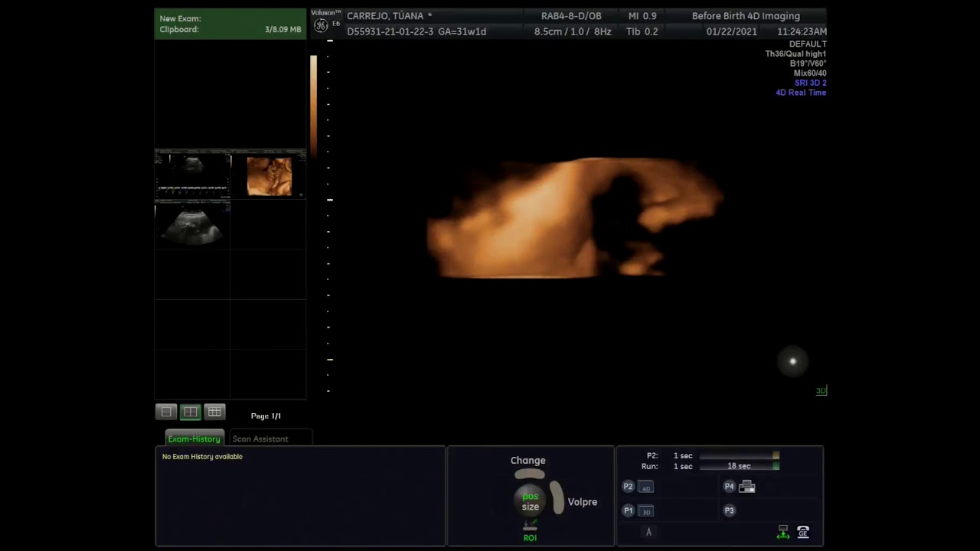Click the P2 4D volume save icon
The image size is (980, 551).
[645, 487]
